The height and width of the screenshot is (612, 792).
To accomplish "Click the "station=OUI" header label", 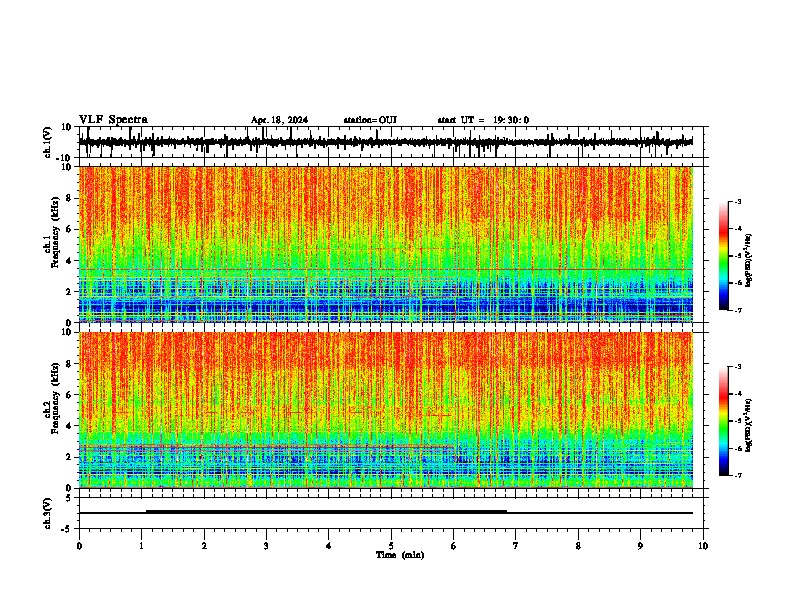I will pos(370,120).
